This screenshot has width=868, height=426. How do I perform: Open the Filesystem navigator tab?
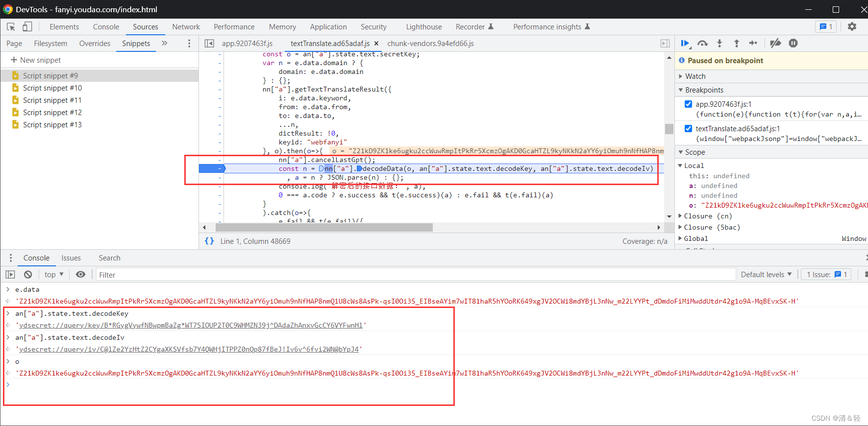click(x=50, y=44)
